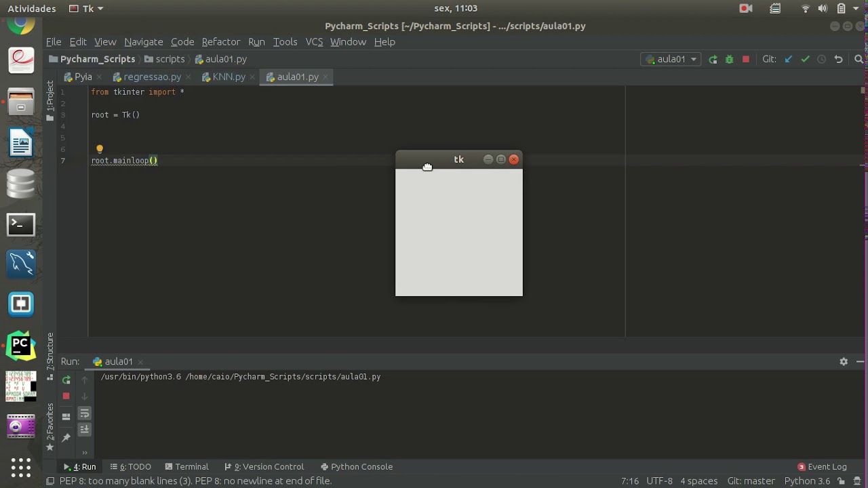The height and width of the screenshot is (488, 868).
Task: Open the Help menu
Action: click(384, 42)
